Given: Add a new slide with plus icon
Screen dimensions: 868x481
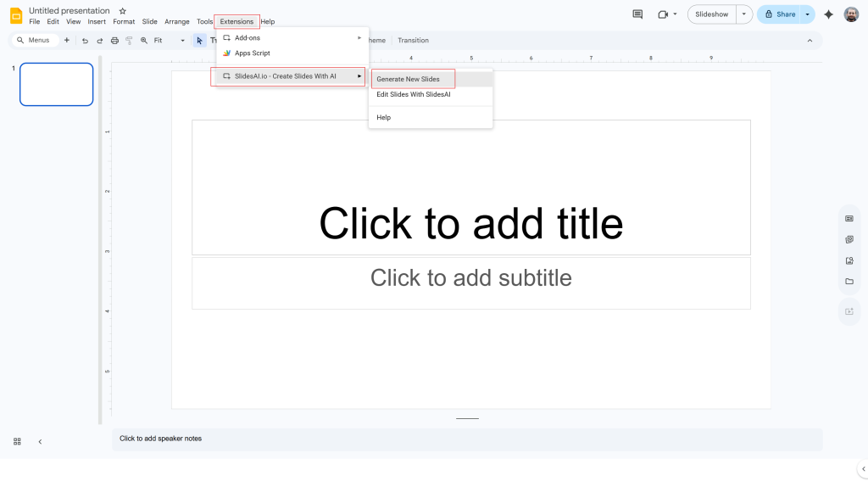Looking at the screenshot, I should (x=67, y=41).
